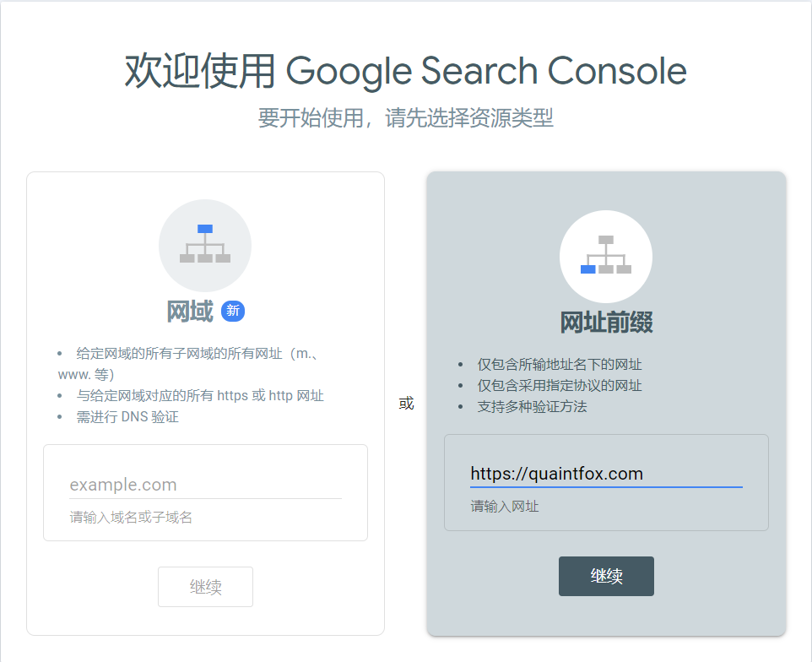Click the 请先选择资源类型 subtitle text
812x662 pixels.
tap(406, 118)
